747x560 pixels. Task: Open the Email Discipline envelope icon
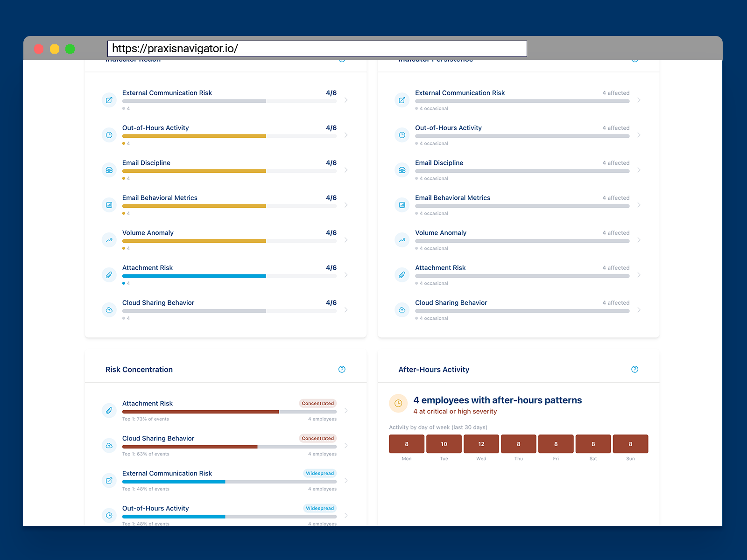click(109, 170)
